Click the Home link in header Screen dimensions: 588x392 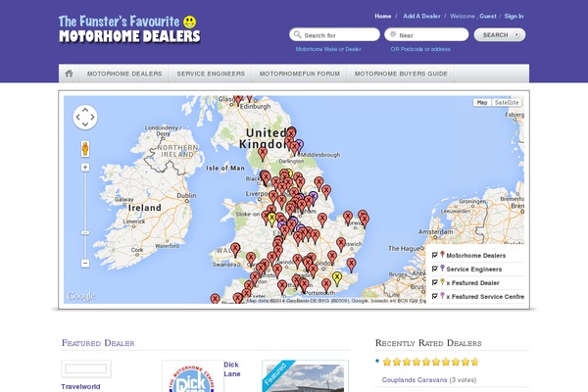(x=382, y=16)
